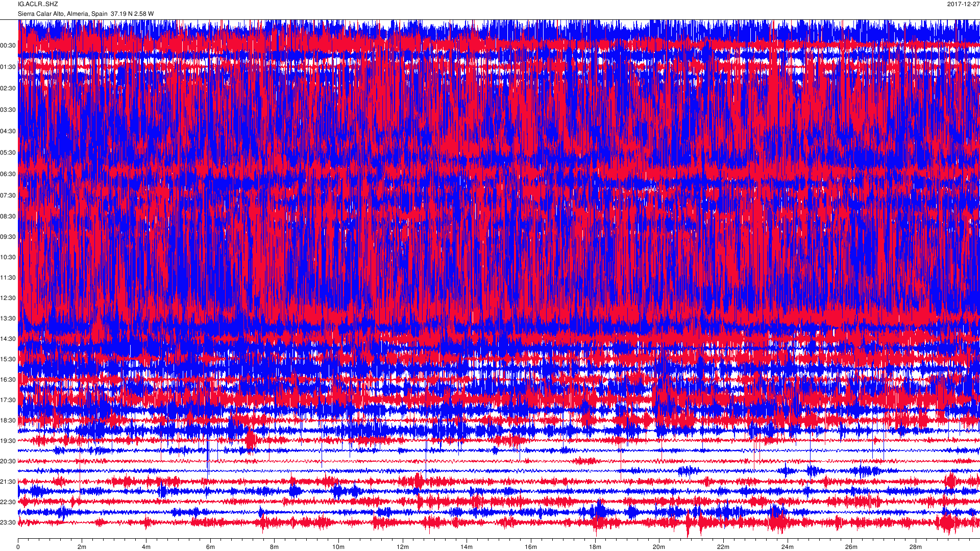Select the 15:30 time row label
This screenshot has width=980, height=551.
click(8, 360)
